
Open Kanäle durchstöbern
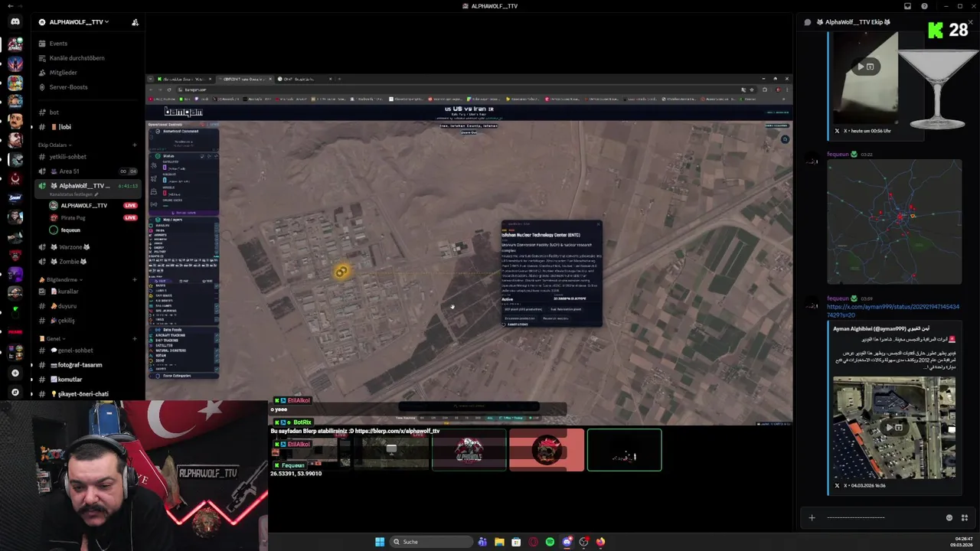point(77,58)
